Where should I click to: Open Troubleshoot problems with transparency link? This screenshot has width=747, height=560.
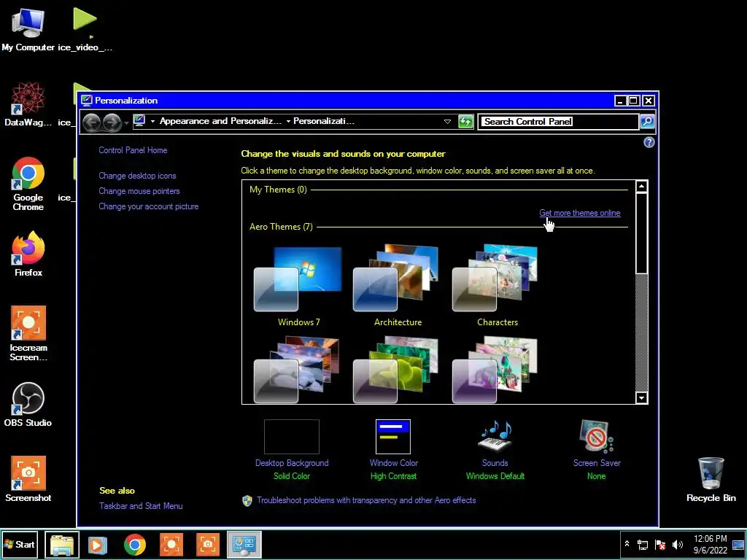pos(366,500)
